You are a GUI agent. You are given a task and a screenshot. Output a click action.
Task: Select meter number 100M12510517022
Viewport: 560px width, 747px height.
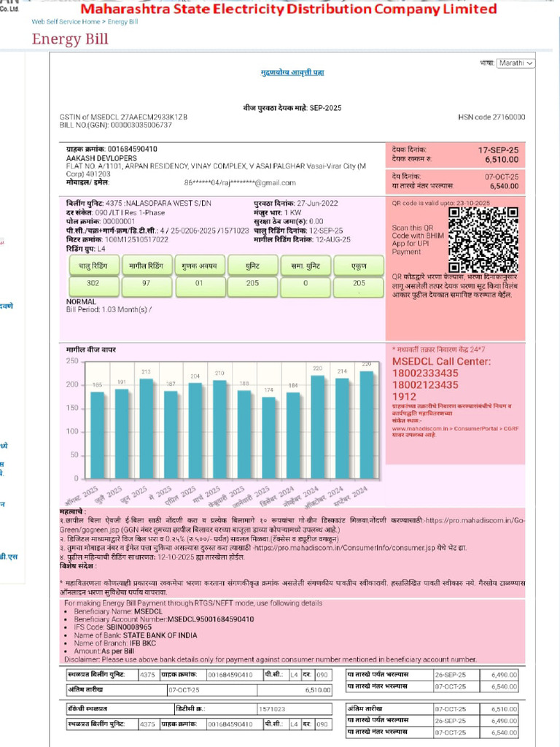click(x=136, y=239)
